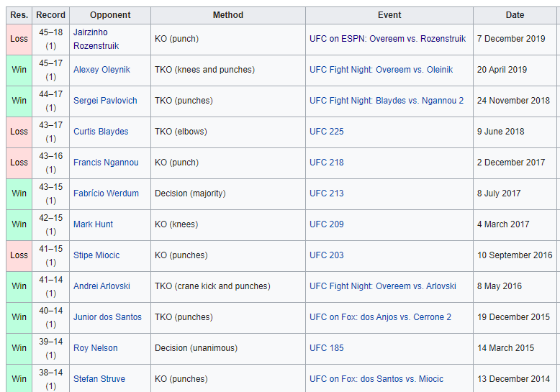The width and height of the screenshot is (560, 392).
Task: Open Sergei Pavlovich opponent link
Action: coord(105,101)
